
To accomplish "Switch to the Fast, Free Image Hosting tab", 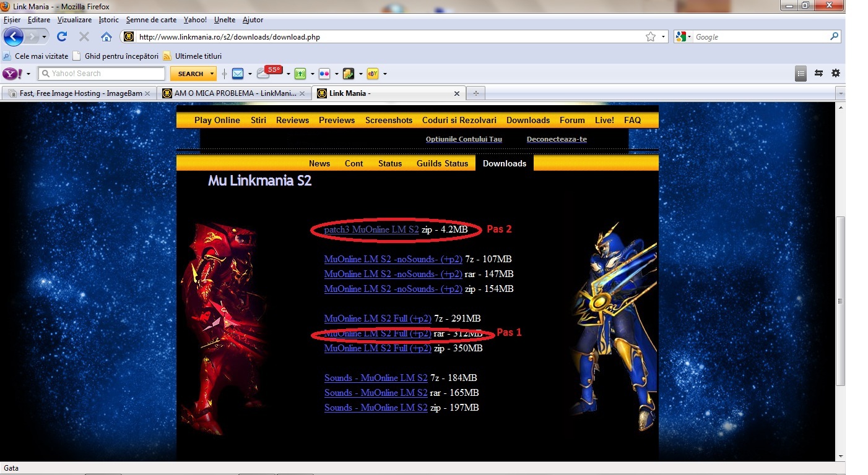I will (x=79, y=93).
